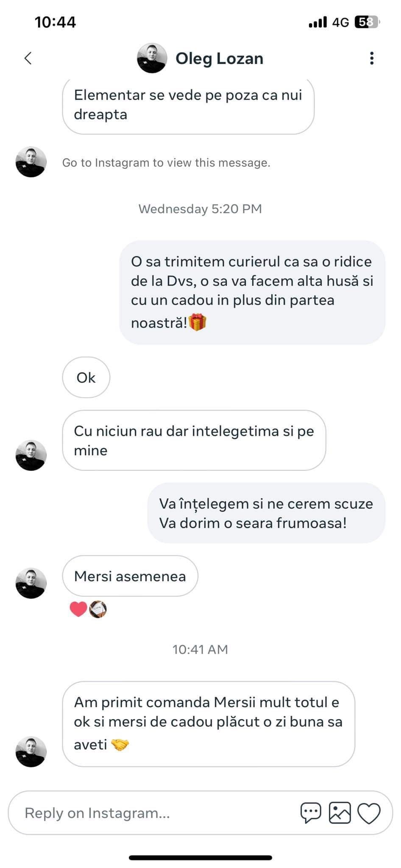Focus the Reply on Instagram input field
This screenshot has width=401, height=868.
coord(153,813)
